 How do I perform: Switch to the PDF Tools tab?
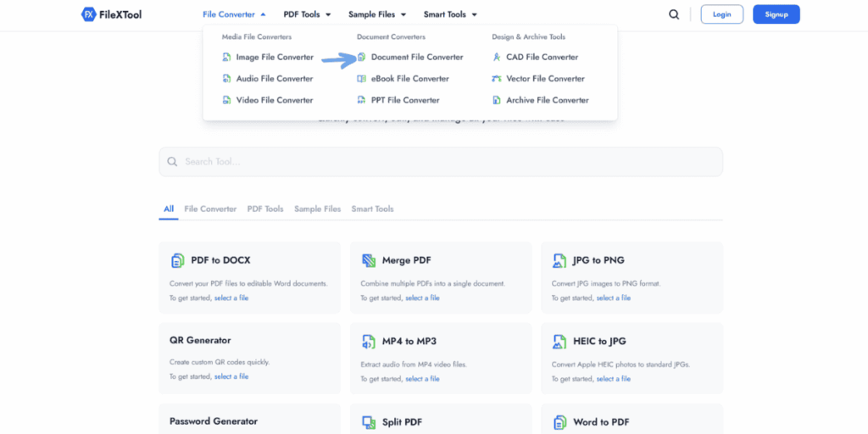(265, 209)
